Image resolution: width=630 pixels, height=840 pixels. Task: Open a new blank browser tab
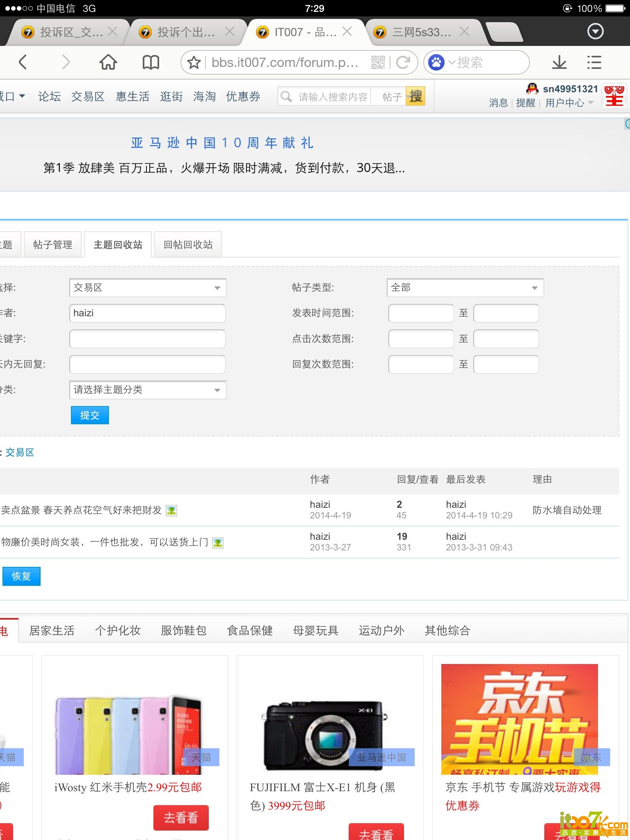504,32
